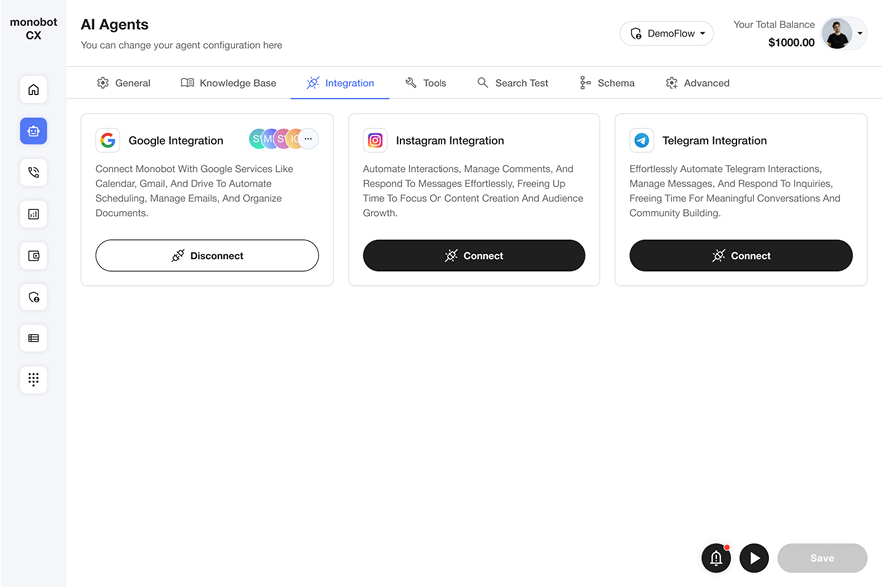Connect the Instagram Integration
882x588 pixels.
[474, 256]
